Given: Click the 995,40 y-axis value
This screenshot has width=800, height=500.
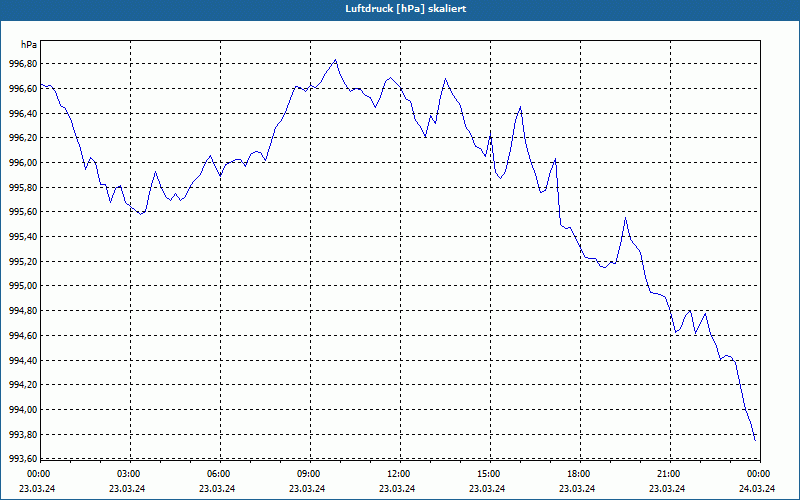Looking at the screenshot, I should pos(22,237).
